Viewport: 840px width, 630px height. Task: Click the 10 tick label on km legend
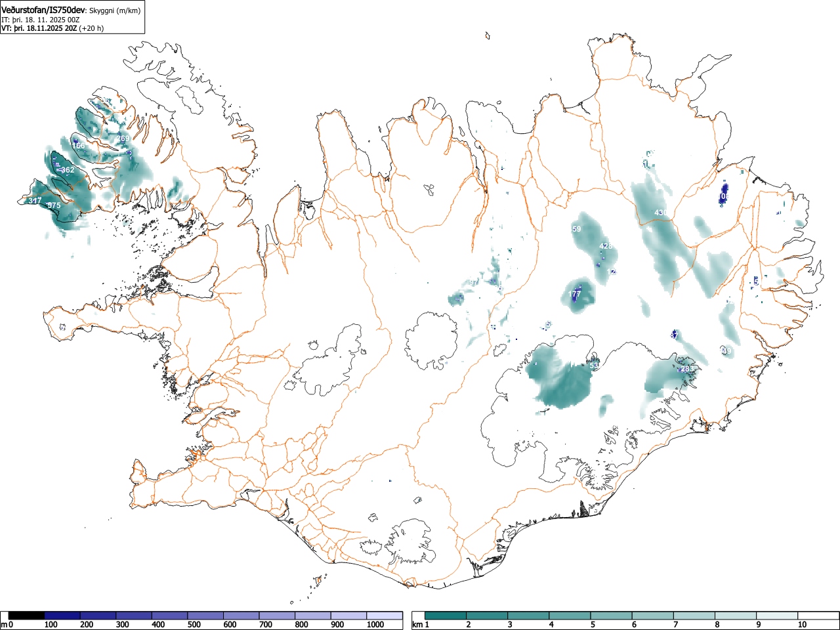[801, 625]
